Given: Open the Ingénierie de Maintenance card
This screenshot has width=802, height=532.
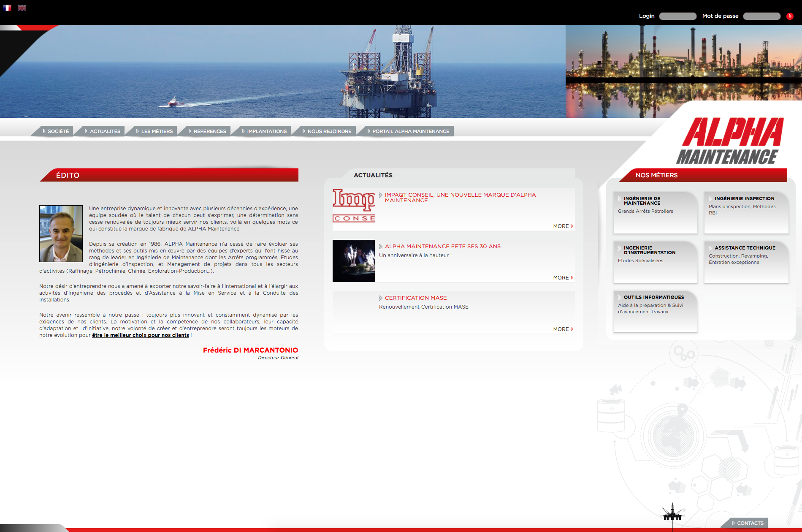Looking at the screenshot, I should (655, 213).
